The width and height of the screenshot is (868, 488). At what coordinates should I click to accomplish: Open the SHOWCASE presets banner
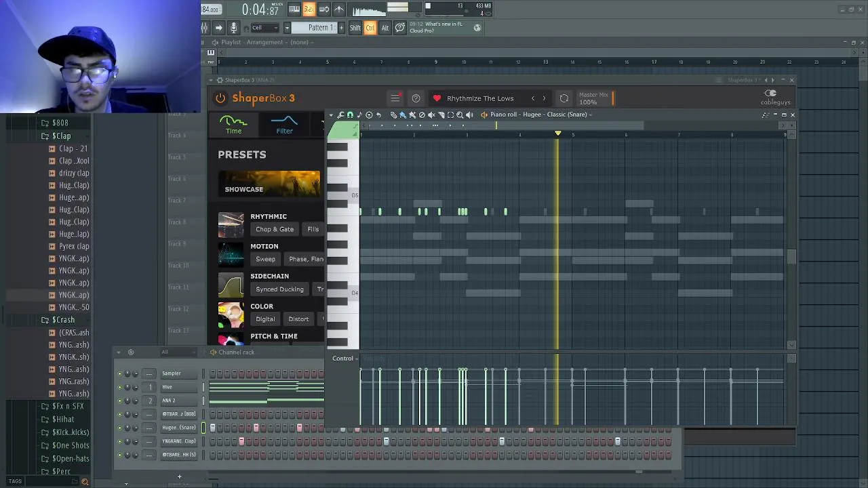pyautogui.click(x=269, y=183)
